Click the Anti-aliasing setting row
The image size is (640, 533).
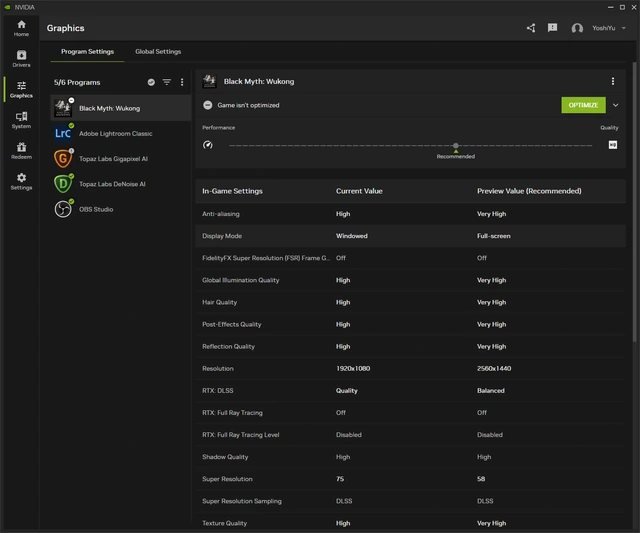(410, 213)
